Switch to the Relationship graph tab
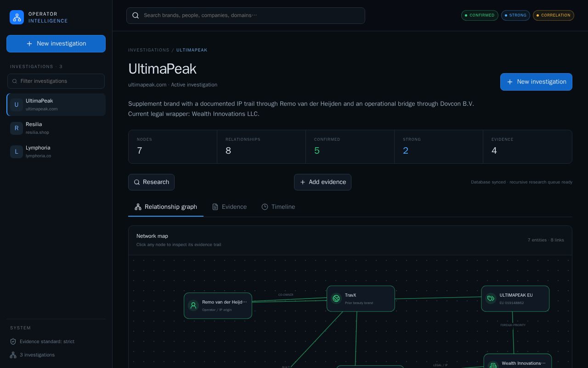 [x=166, y=207]
